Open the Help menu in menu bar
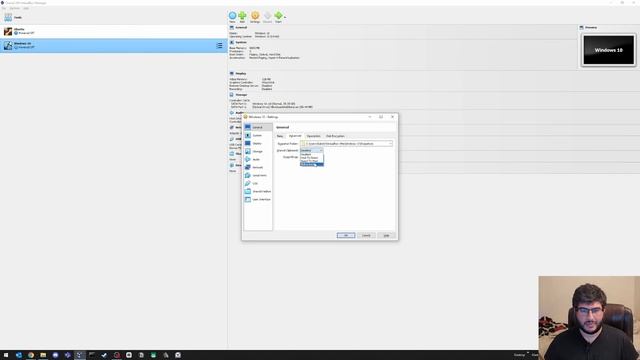Screen dimensions: 640x360 tap(26, 8)
